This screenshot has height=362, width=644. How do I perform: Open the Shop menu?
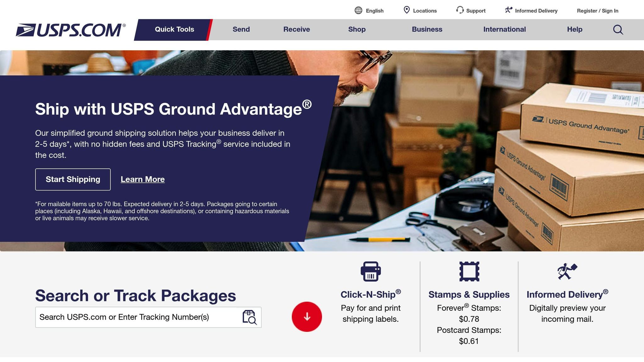tap(357, 29)
